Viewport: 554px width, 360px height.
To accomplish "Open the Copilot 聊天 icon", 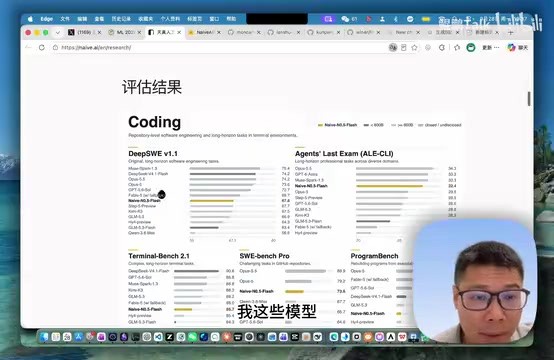I will (517, 47).
